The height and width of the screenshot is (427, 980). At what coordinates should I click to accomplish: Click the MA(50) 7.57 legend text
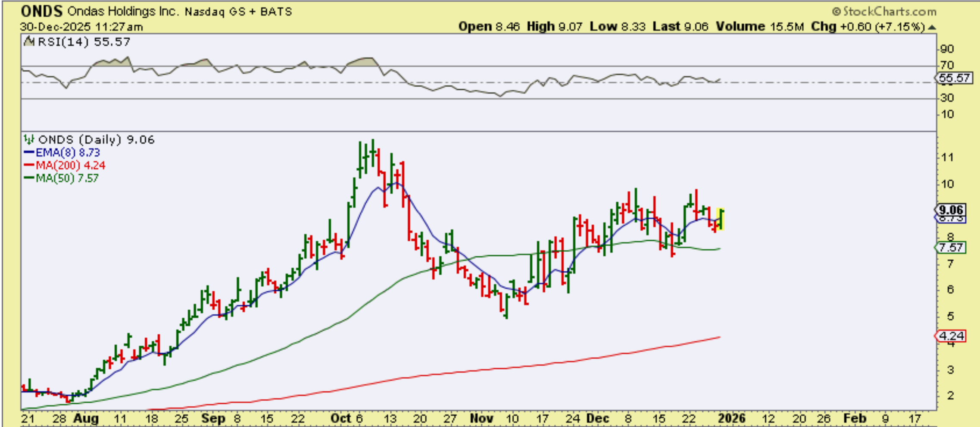point(67,178)
